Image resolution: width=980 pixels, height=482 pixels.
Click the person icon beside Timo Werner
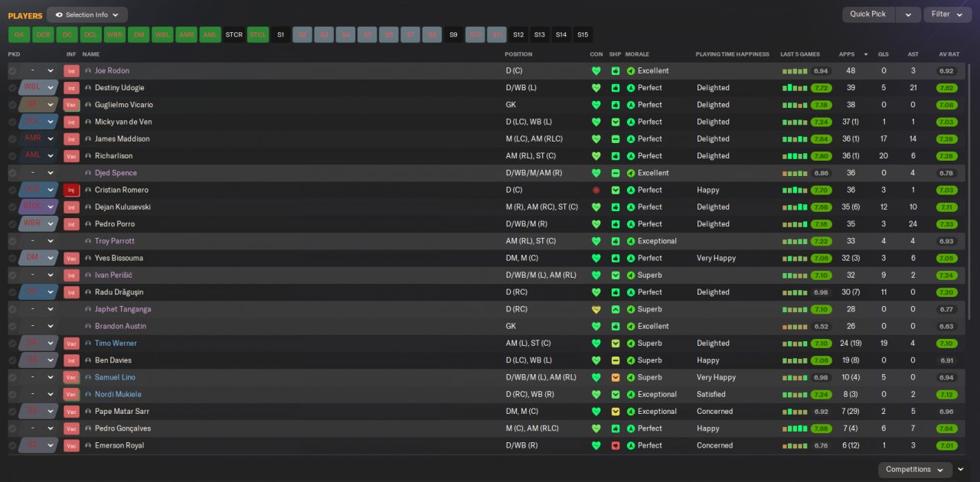click(88, 344)
